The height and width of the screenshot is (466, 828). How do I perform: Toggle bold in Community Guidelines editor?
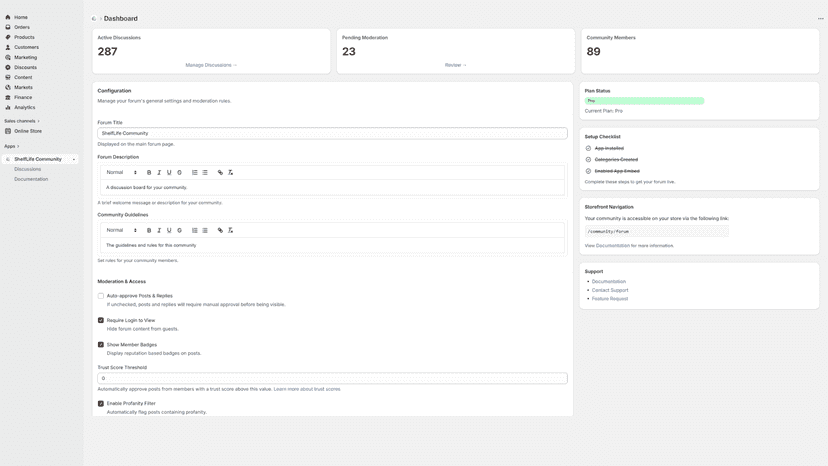pyautogui.click(x=149, y=230)
